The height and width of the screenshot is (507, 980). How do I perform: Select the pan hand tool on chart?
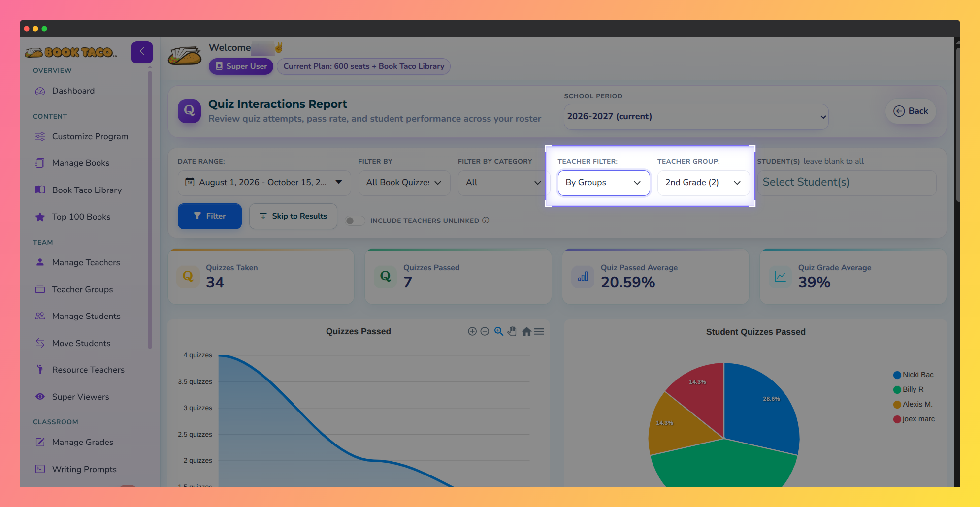pos(512,331)
